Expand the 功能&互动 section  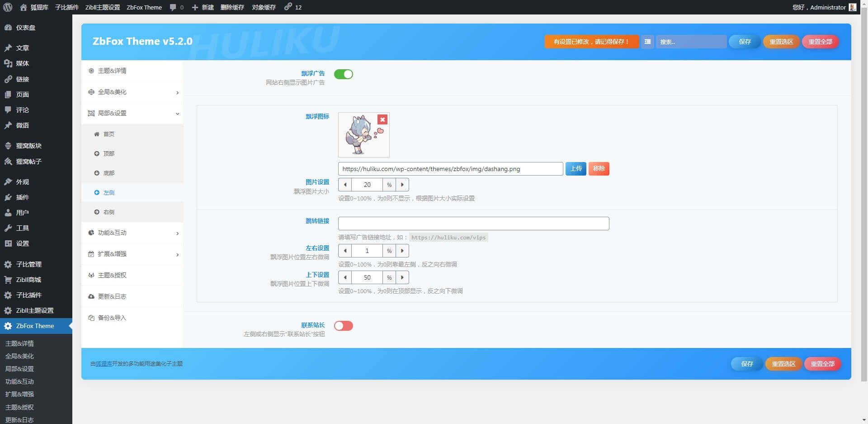[132, 233]
